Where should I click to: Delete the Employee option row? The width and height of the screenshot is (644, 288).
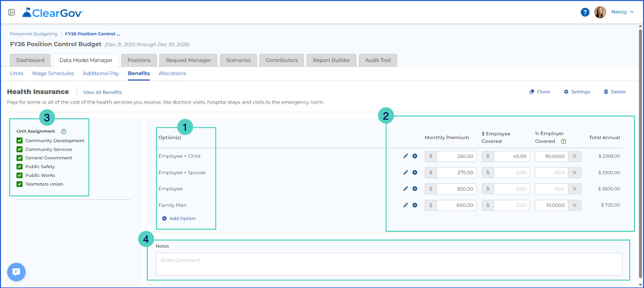pos(415,189)
